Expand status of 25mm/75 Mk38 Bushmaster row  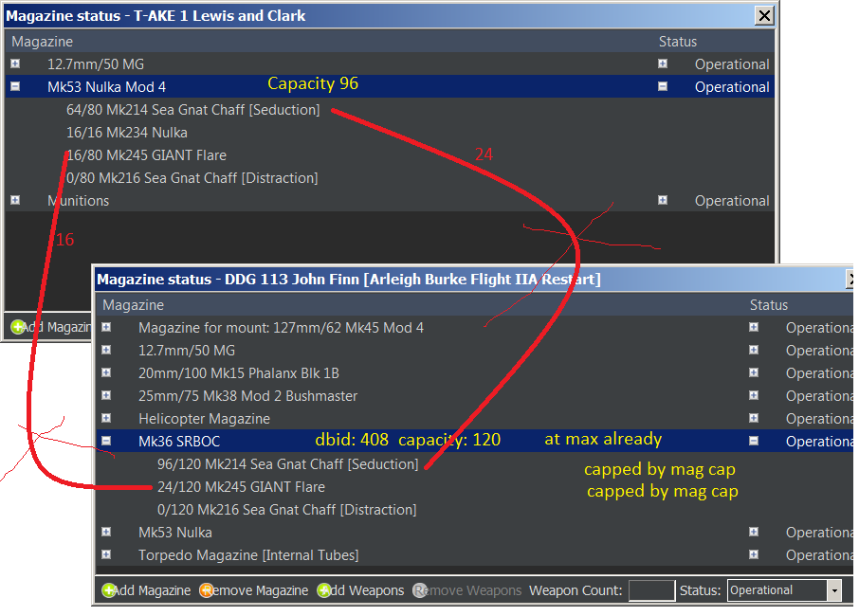(754, 395)
